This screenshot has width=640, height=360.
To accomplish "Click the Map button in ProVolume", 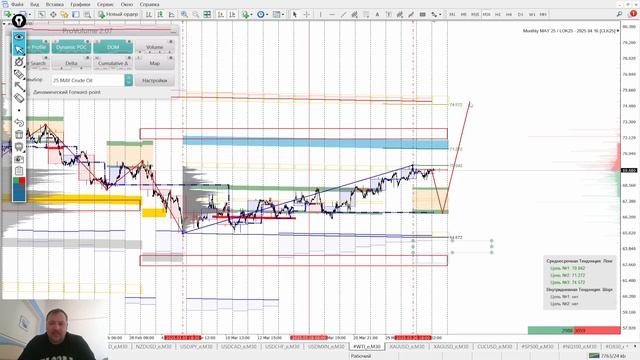I will 155,63.
